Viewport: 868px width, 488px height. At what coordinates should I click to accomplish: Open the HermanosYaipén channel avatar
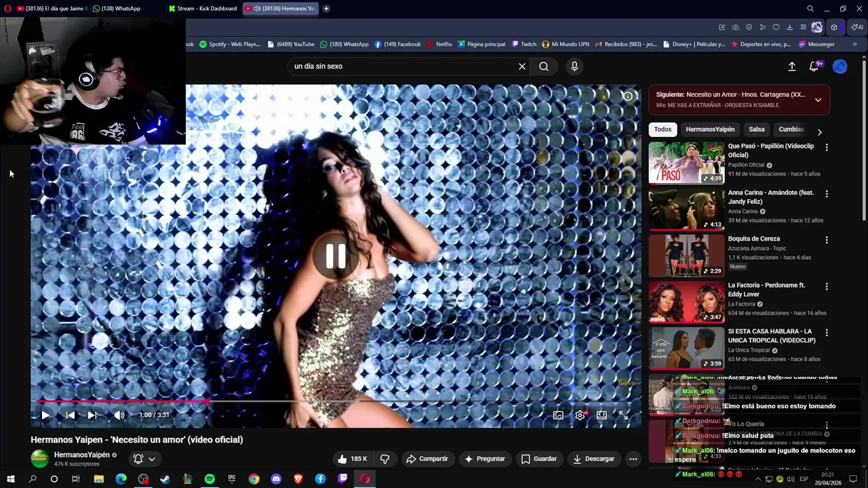coord(40,459)
